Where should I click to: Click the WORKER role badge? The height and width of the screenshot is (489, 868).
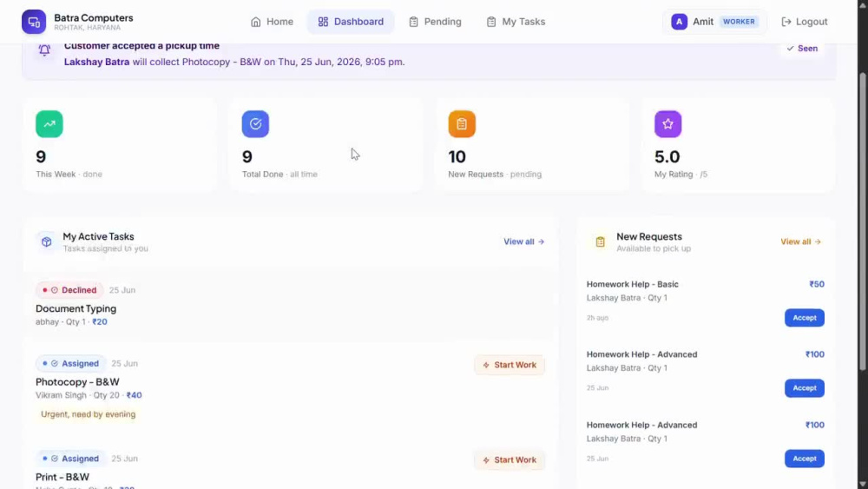[739, 22]
